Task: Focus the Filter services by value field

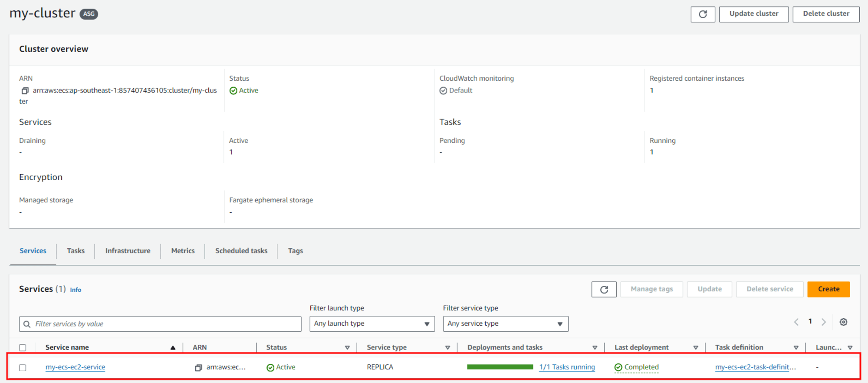Action: click(160, 324)
